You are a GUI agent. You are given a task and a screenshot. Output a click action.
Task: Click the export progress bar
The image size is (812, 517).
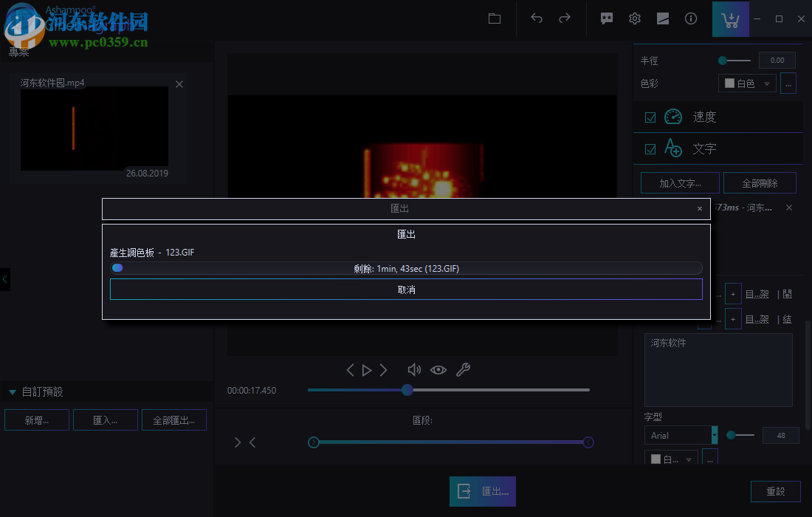tap(406, 268)
